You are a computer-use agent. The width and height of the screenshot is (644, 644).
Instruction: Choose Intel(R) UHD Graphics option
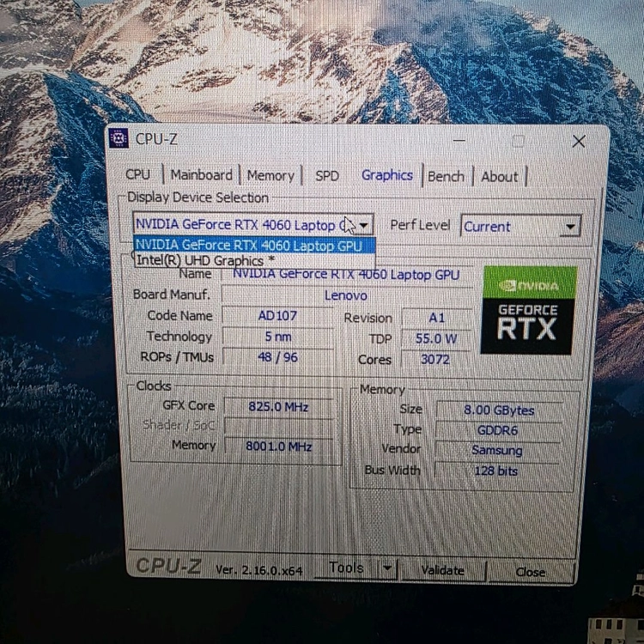tap(254, 261)
